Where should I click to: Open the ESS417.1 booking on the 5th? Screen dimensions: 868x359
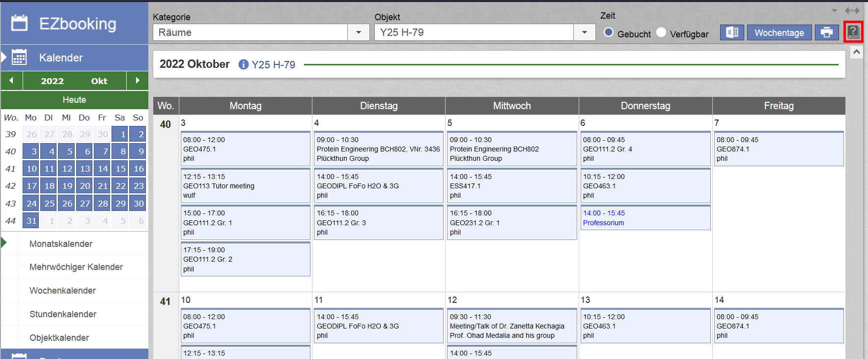(512, 186)
